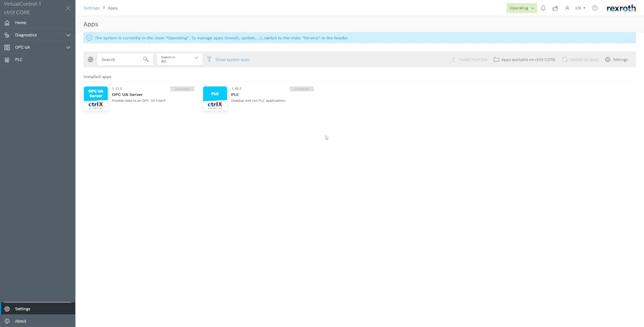Go to Home in the sidebar

pos(21,23)
